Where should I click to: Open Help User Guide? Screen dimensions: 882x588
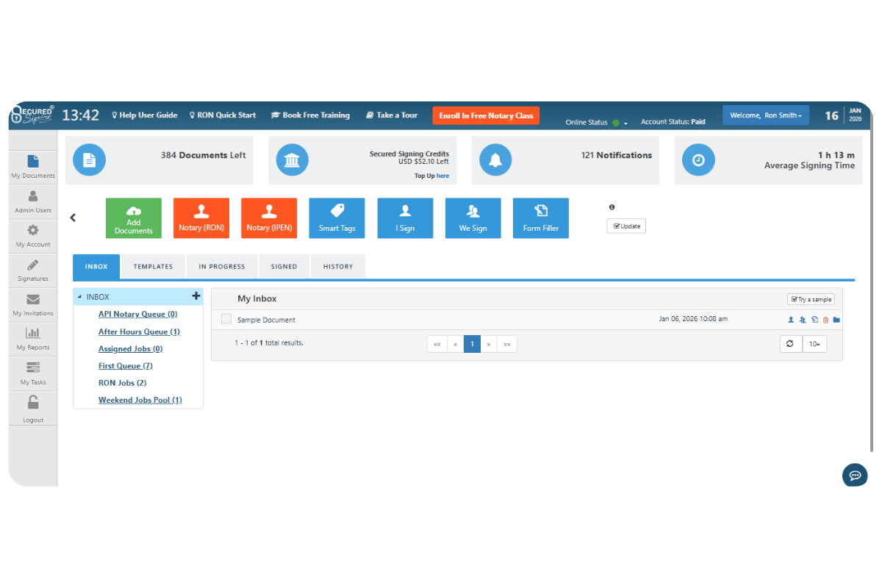pos(145,115)
